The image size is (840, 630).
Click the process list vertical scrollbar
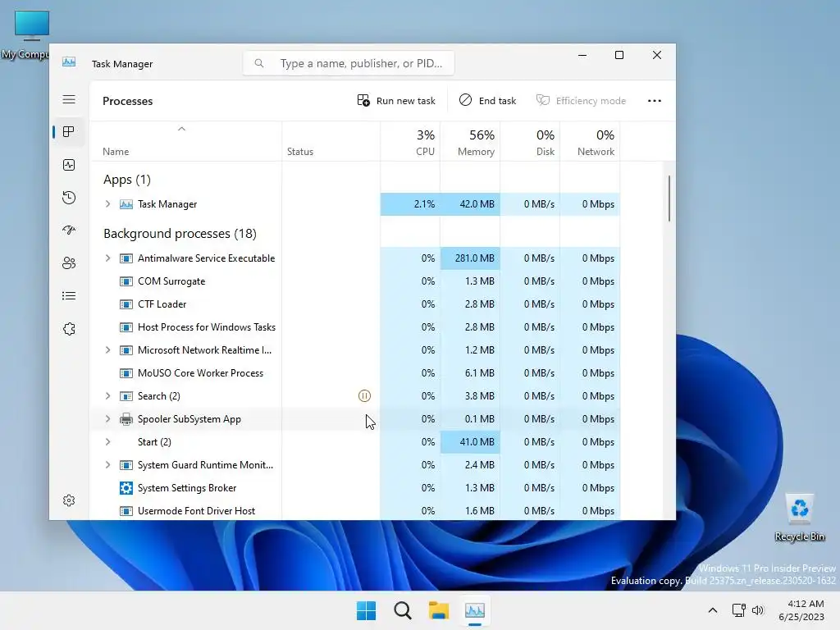[669, 199]
